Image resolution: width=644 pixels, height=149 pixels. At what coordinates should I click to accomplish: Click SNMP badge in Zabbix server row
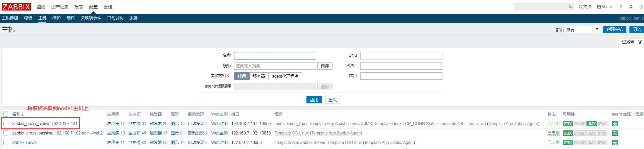click(x=579, y=143)
